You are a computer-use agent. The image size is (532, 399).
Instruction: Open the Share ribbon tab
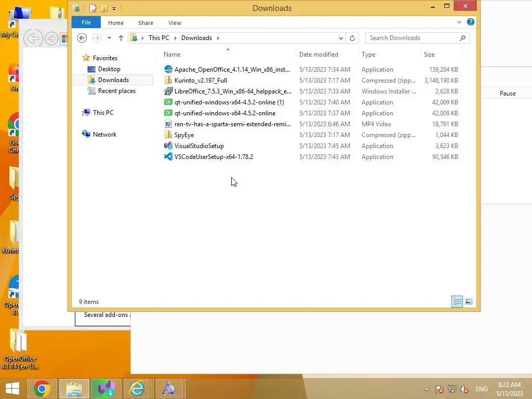click(145, 23)
